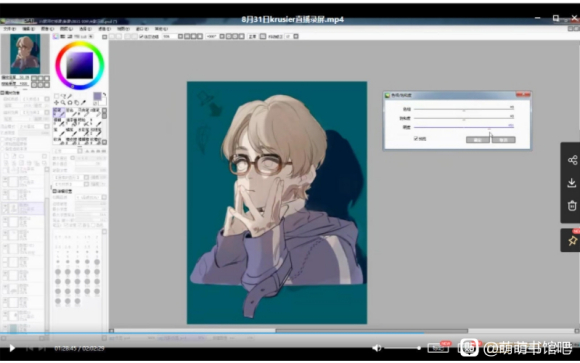
Task: Click the bottom brightness slider in dialog
Action: (463, 127)
